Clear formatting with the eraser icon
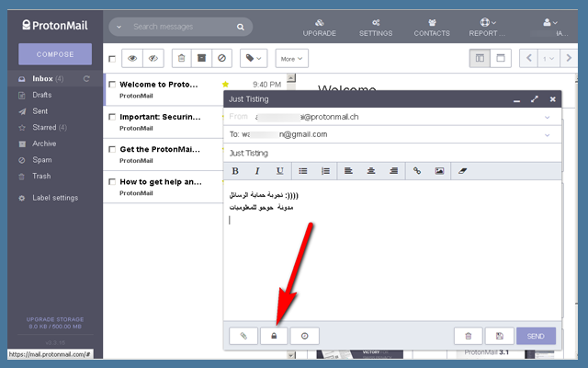 point(464,171)
